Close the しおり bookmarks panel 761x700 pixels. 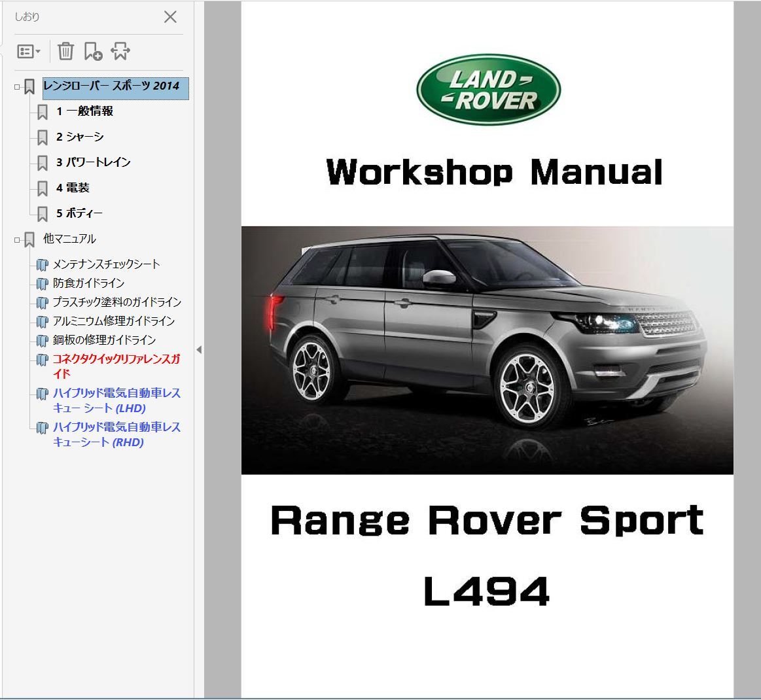[x=170, y=17]
